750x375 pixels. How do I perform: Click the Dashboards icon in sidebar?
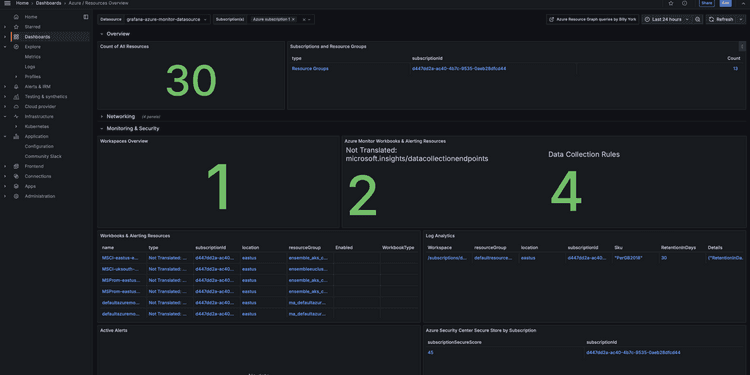(16, 37)
